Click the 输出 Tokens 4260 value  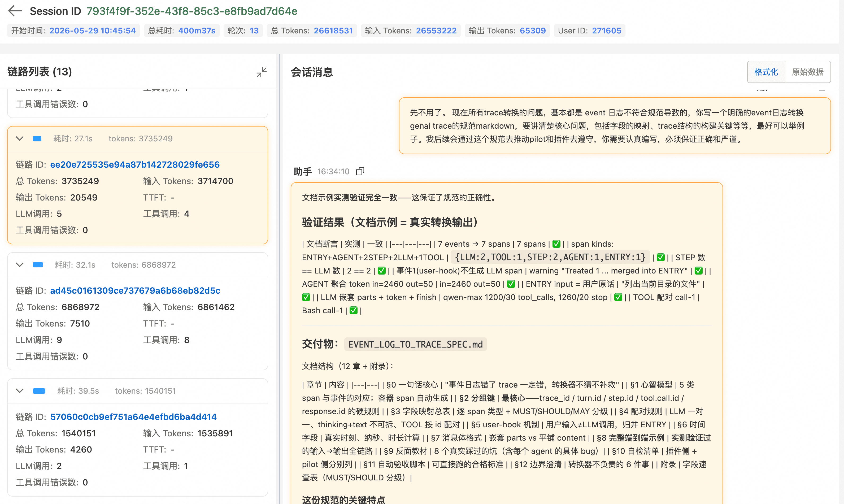(x=81, y=449)
